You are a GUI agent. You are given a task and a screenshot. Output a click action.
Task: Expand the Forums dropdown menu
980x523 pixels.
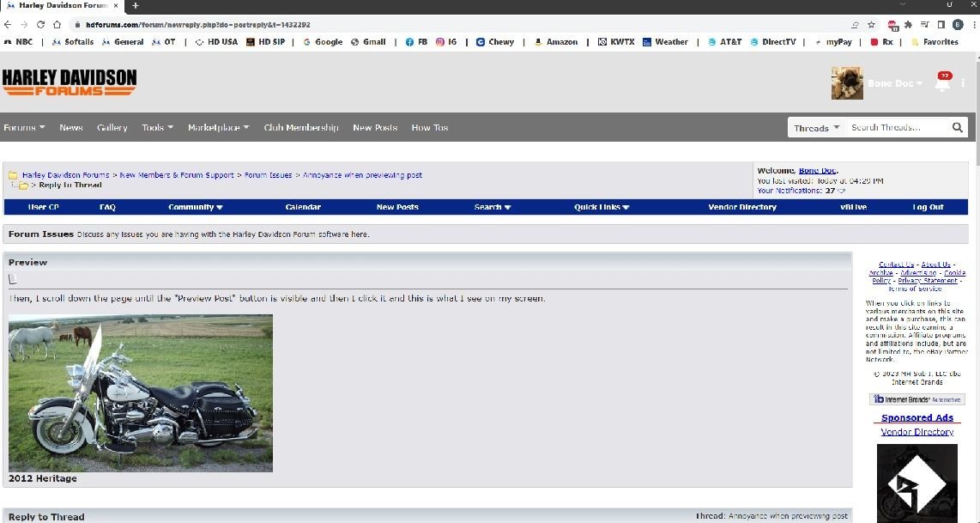(x=24, y=128)
